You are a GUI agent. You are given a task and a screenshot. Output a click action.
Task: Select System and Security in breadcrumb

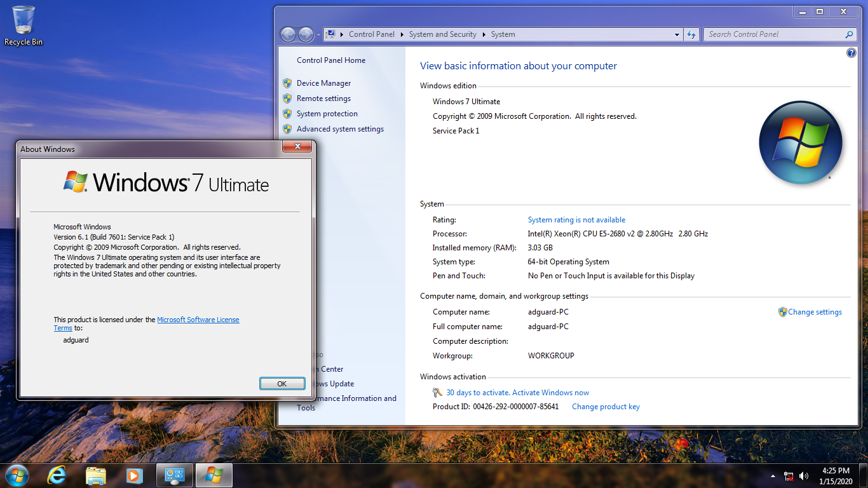(443, 34)
